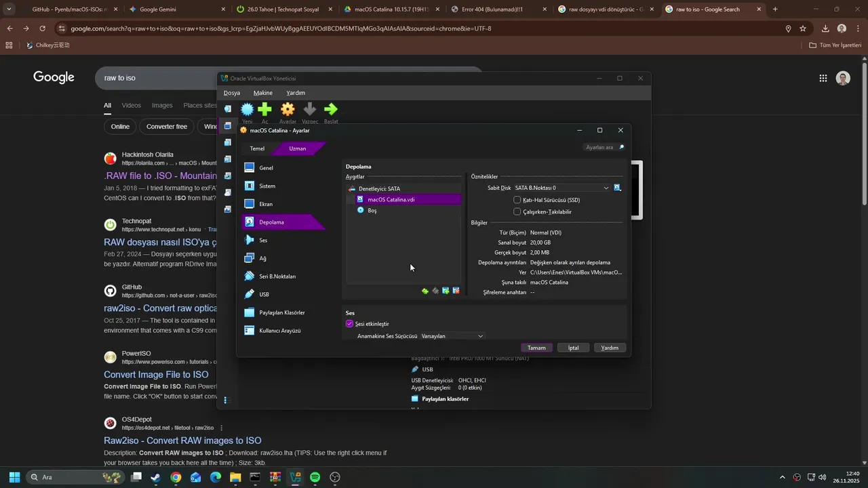Enable Çalışırken-Takılabilir checkbox

pyautogui.click(x=517, y=211)
